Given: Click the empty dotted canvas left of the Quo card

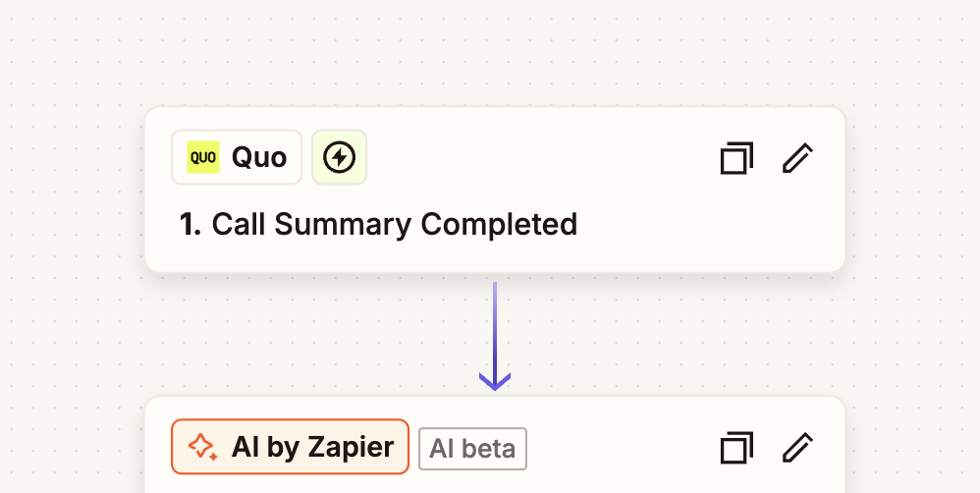Looking at the screenshot, I should coord(69,196).
